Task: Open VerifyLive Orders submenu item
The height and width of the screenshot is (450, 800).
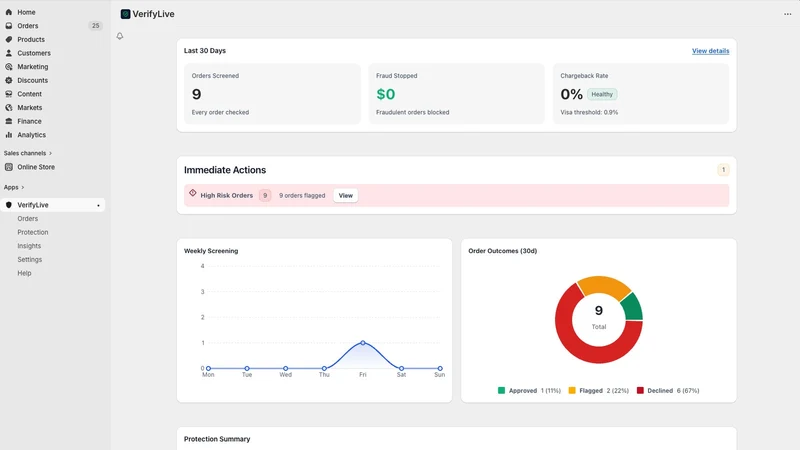Action: click(28, 218)
